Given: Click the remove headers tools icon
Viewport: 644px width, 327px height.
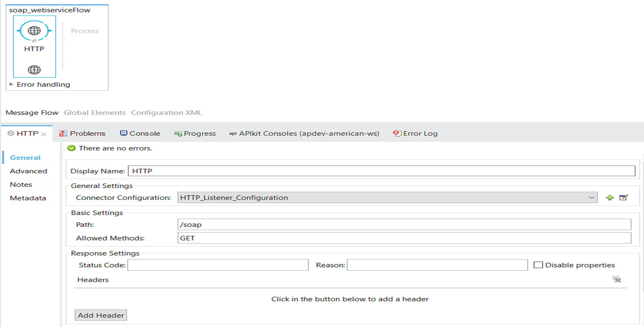Looking at the screenshot, I should (x=617, y=279).
